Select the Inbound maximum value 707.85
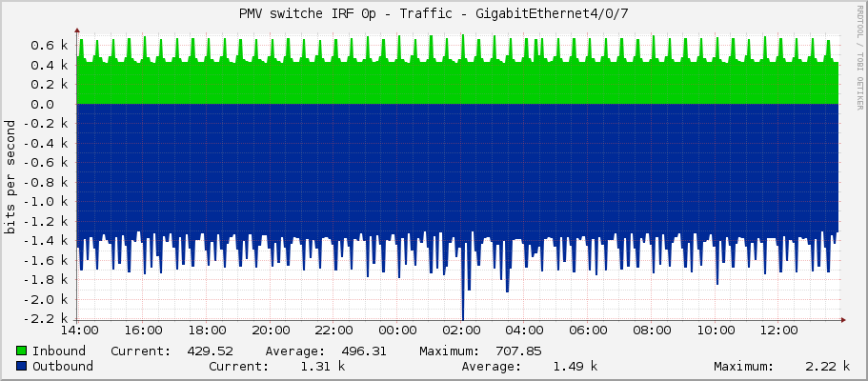Screen dimensions: 868x381 click(518, 351)
